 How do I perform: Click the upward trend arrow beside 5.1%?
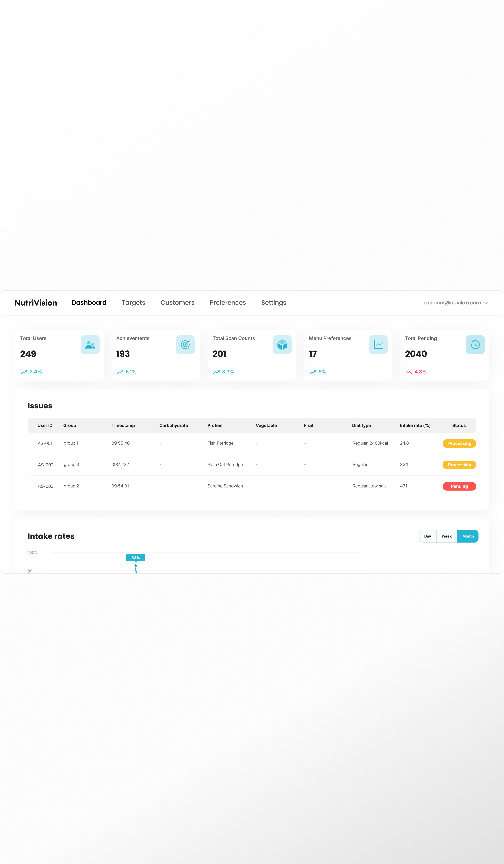120,372
